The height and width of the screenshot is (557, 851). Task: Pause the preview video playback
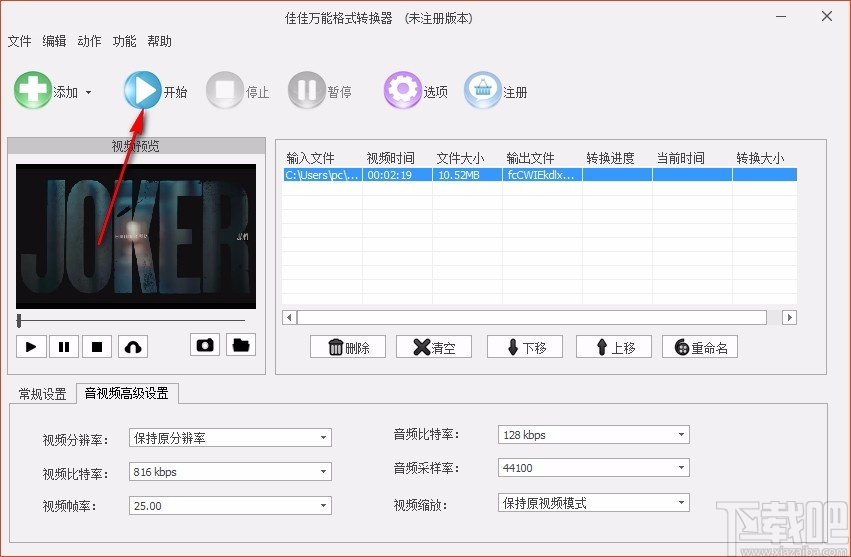(64, 346)
